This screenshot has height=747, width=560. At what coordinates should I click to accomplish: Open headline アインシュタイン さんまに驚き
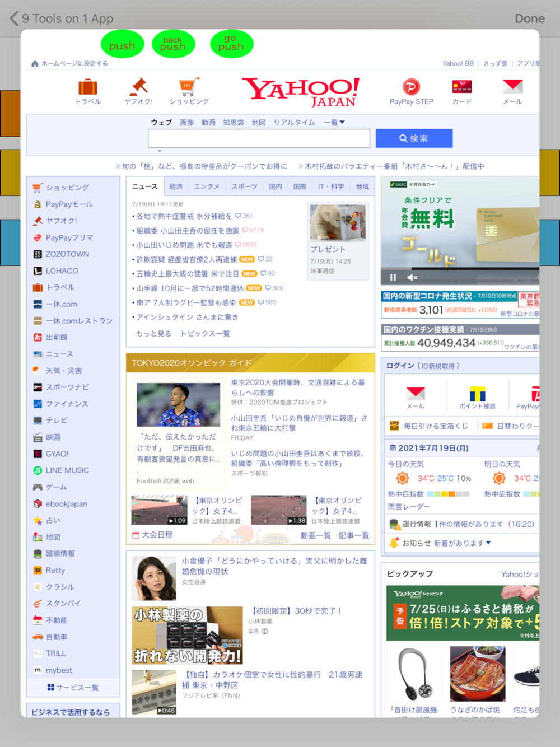tap(187, 317)
